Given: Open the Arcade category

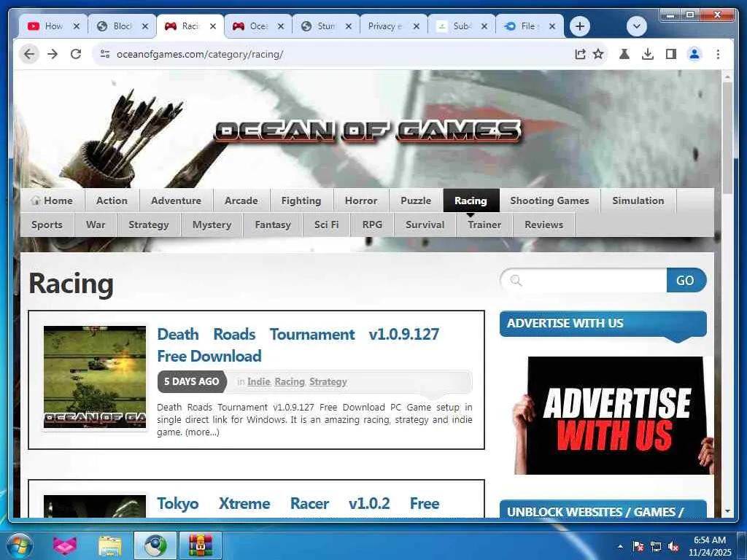Looking at the screenshot, I should 241,201.
